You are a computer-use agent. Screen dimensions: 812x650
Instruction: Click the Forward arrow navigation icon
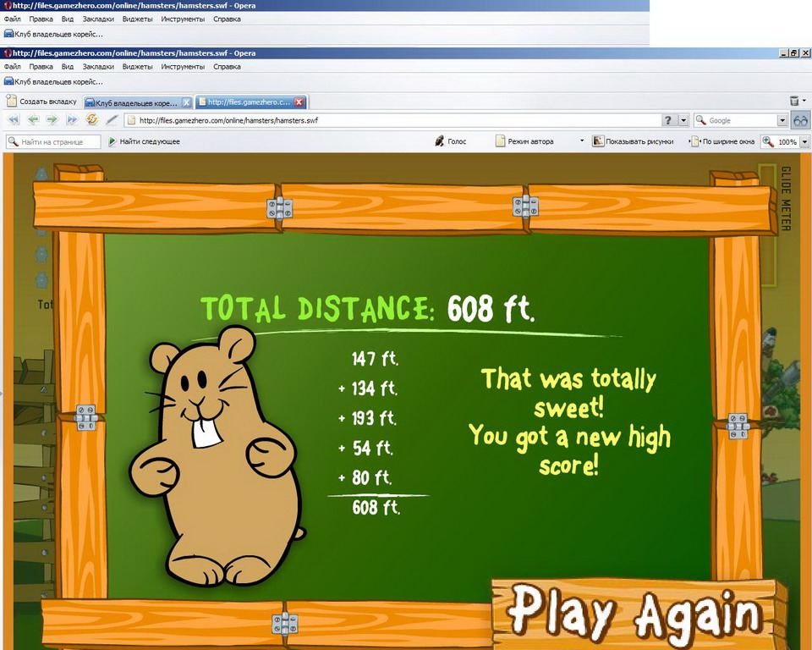tap(52, 120)
